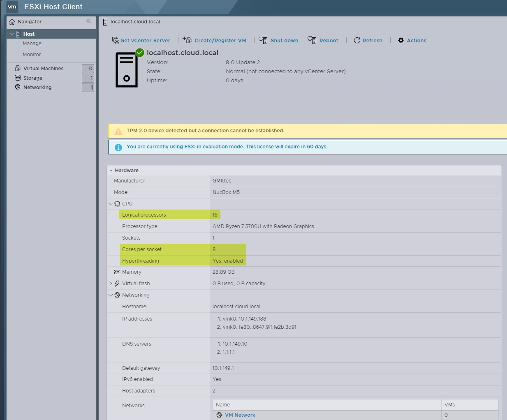Select Storage in Navigator

pos(33,78)
